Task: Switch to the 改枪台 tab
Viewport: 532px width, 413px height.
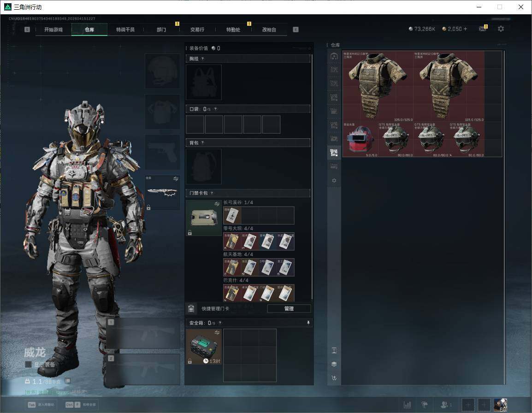Action: 269,29
